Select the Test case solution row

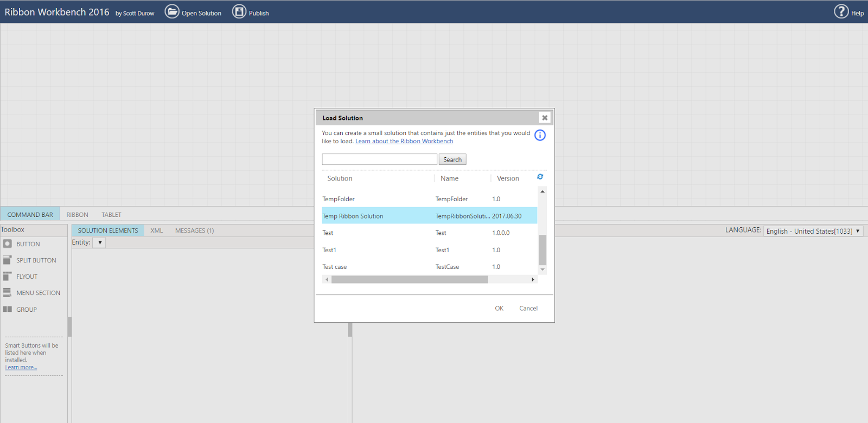[x=430, y=267]
